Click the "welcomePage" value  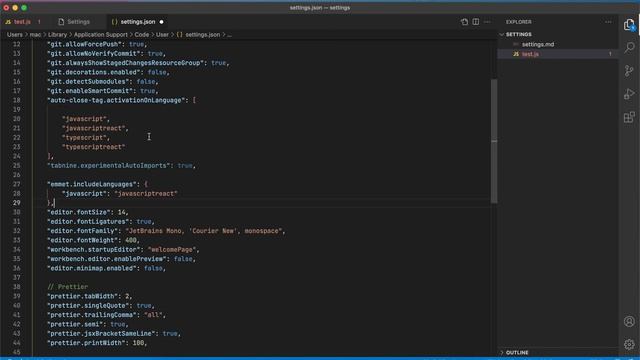pos(172,249)
